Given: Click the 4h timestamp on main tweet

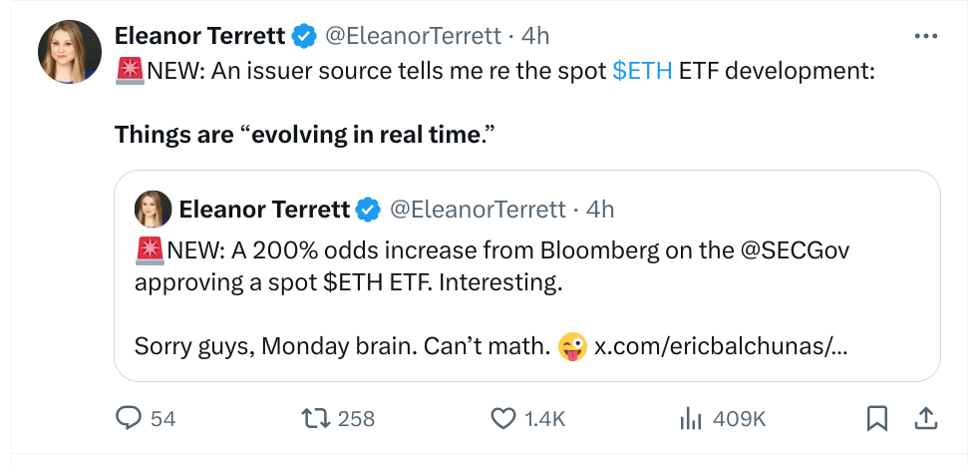Looking at the screenshot, I should click(x=535, y=36).
